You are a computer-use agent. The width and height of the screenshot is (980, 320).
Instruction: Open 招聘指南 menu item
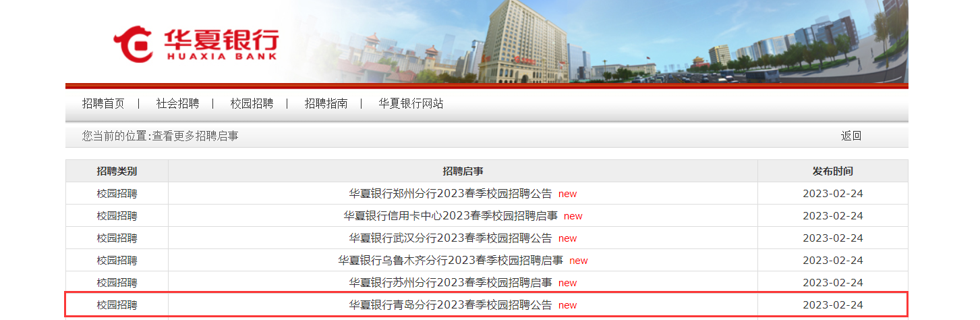click(326, 104)
